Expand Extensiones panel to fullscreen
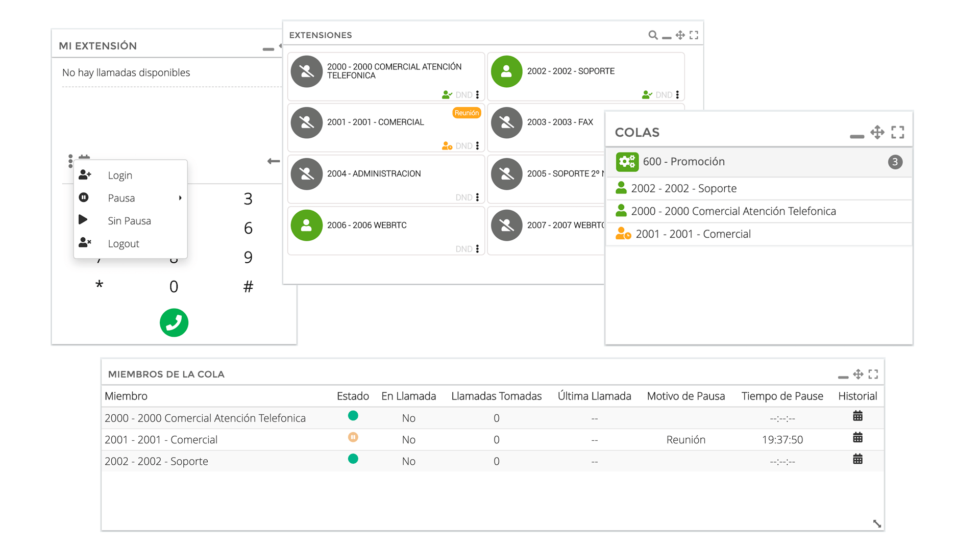980x551 pixels. (x=694, y=35)
